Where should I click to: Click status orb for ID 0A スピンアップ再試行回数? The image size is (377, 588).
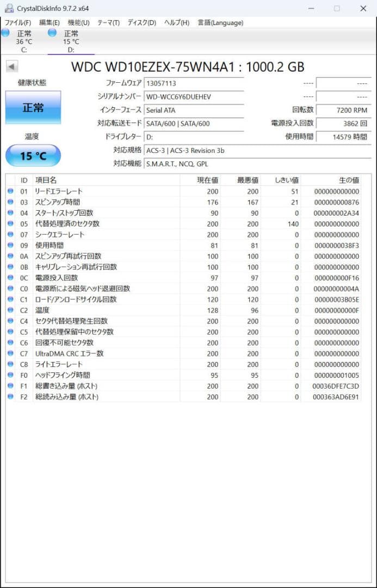10,256
